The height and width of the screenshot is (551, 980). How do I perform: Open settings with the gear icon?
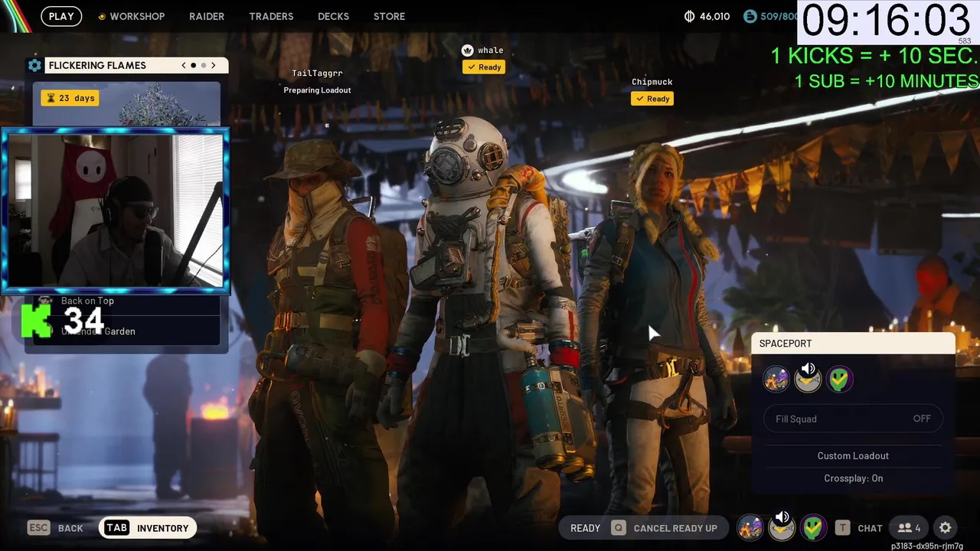946,527
